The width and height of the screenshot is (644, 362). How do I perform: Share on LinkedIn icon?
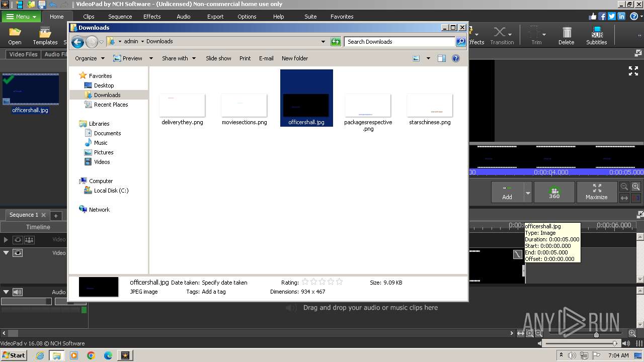(621, 16)
